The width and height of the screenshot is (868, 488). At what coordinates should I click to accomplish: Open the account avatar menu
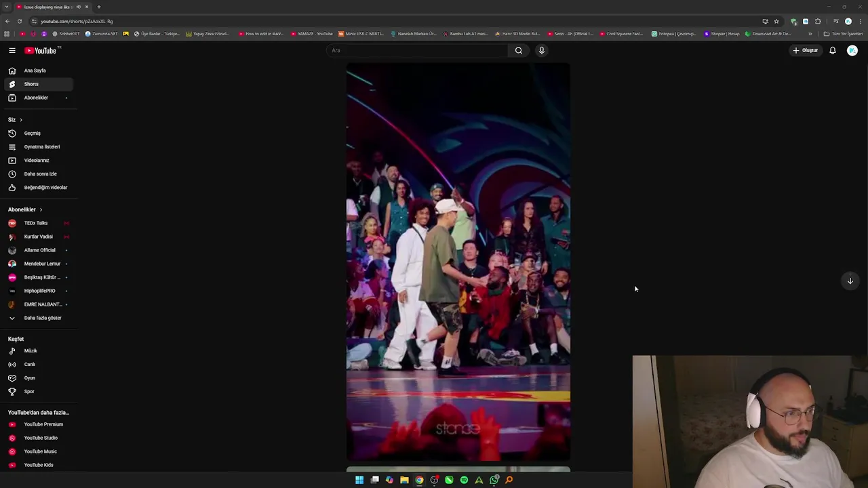[852, 50]
